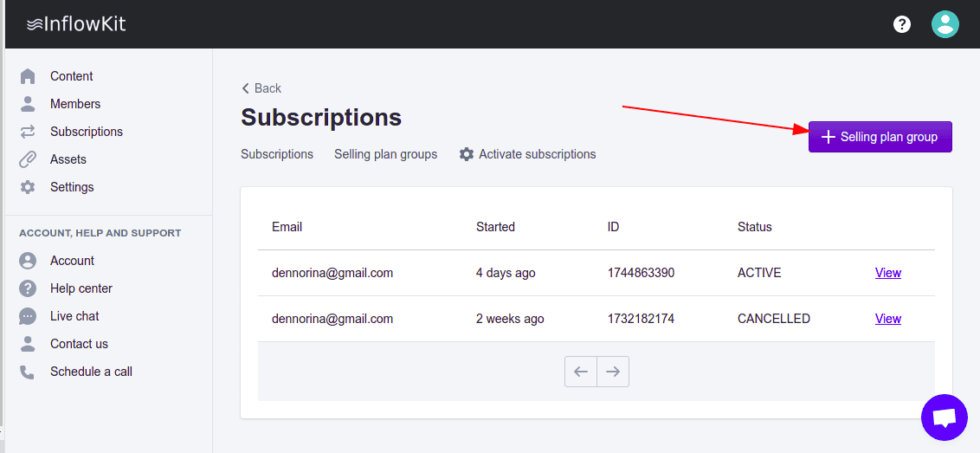
Task: Click the InflowKit logo
Action: point(76,24)
